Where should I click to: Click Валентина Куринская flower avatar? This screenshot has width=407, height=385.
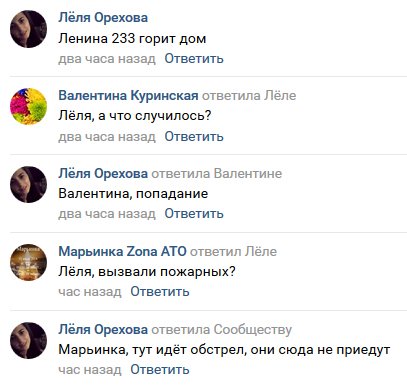(28, 107)
